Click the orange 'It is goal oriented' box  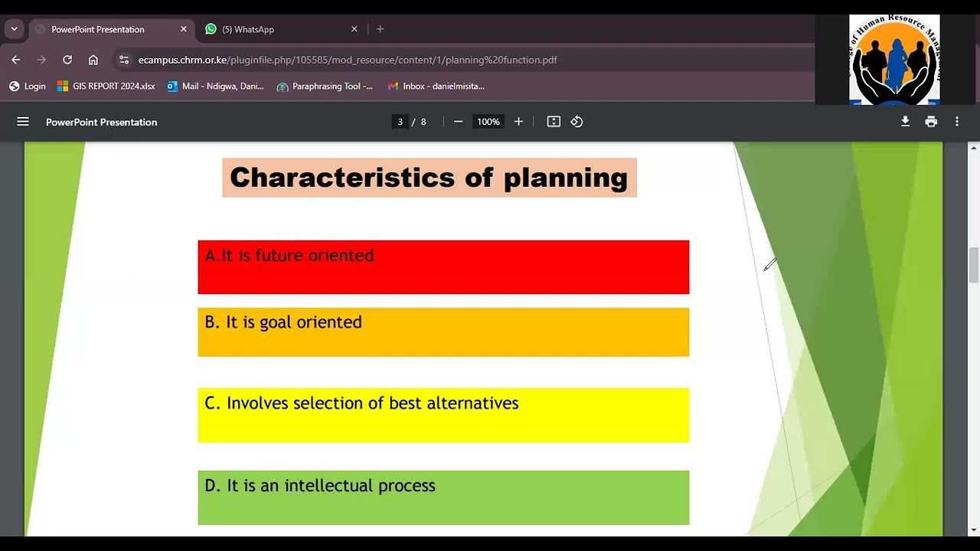(x=443, y=332)
